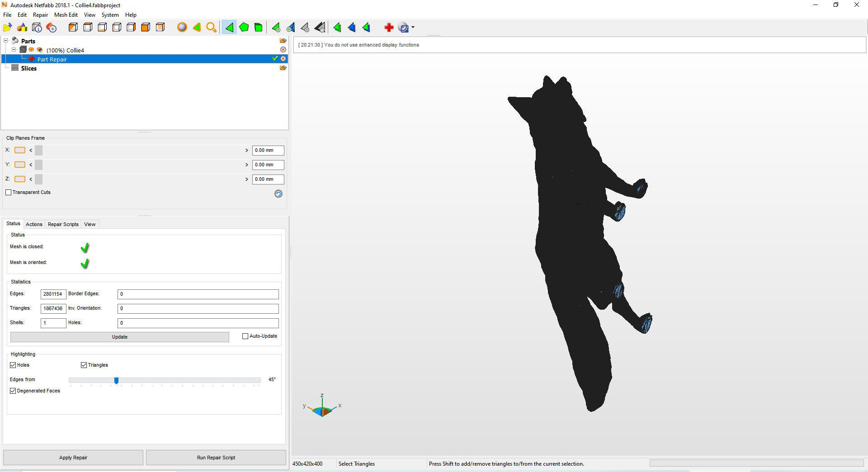
Task: Select the solid orange cube view icon
Action: pyautogui.click(x=146, y=28)
